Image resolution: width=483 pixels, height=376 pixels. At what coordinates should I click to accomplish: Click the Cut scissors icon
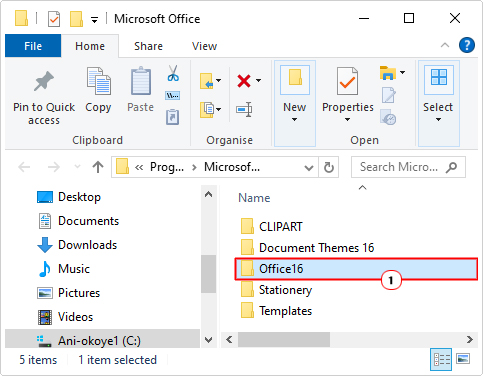[173, 73]
